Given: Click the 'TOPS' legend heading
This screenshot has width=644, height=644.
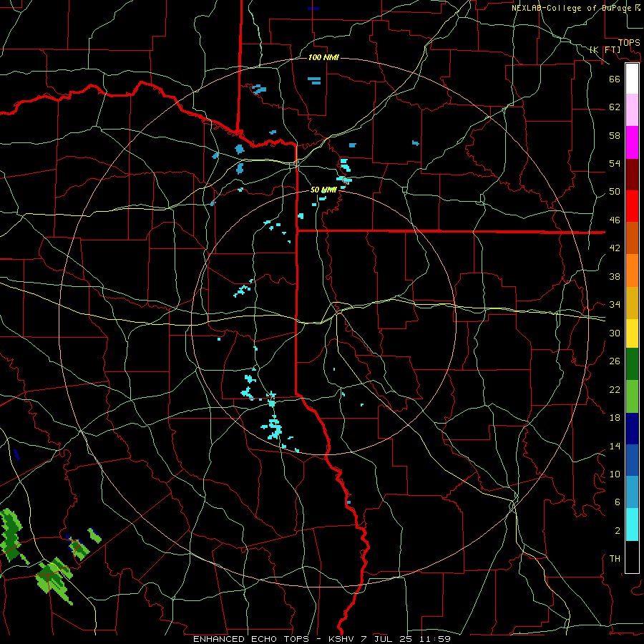Looking at the screenshot, I should pos(629,43).
